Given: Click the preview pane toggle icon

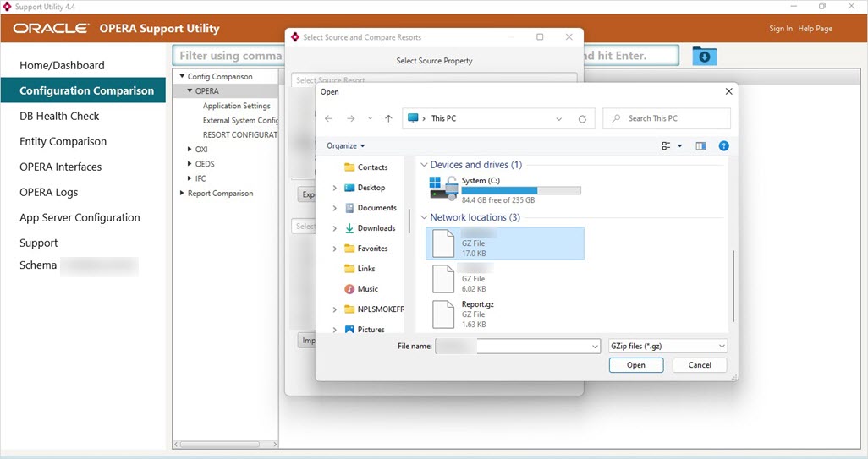Looking at the screenshot, I should point(700,146).
